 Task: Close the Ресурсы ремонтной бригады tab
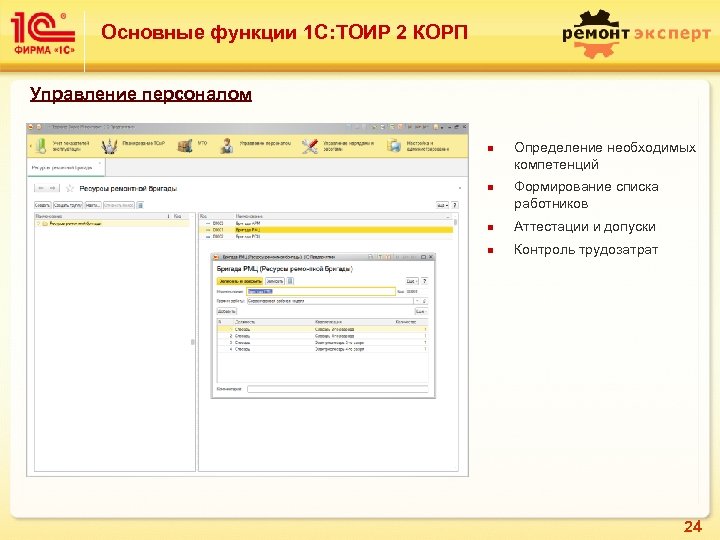[x=100, y=163]
